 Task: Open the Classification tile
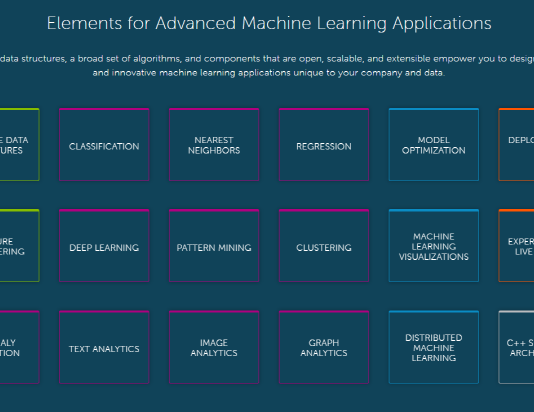click(104, 145)
